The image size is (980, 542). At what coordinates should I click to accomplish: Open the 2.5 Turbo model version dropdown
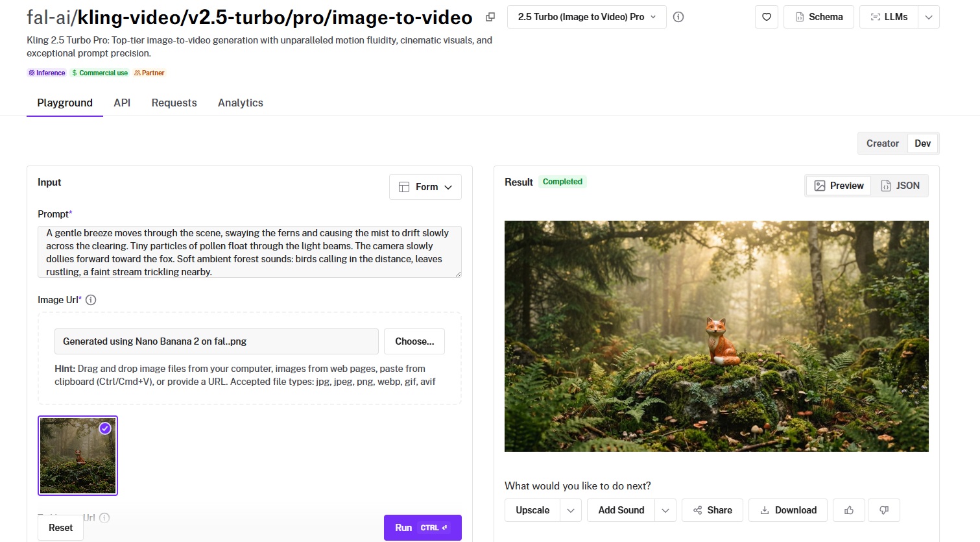pos(586,17)
